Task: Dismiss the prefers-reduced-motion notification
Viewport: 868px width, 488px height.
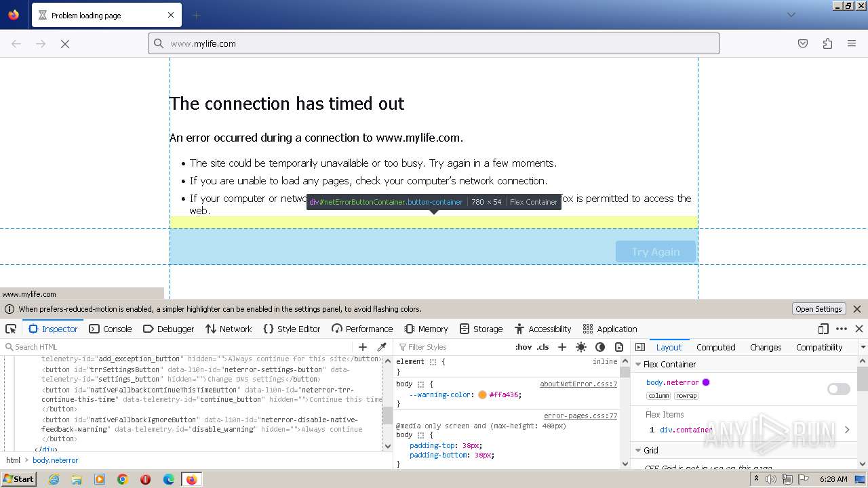Action: [x=857, y=309]
